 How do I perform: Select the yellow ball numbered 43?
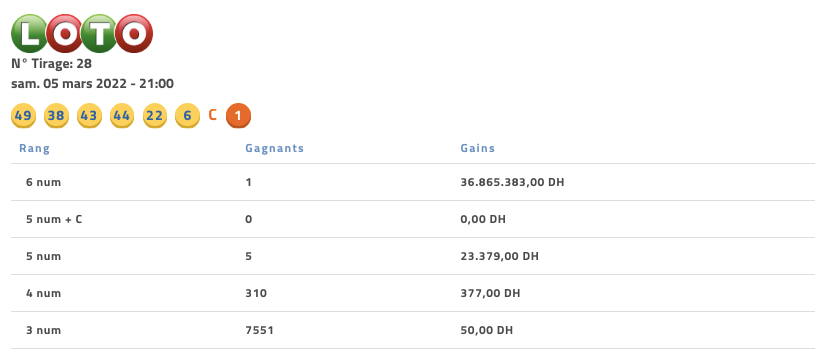click(x=89, y=116)
